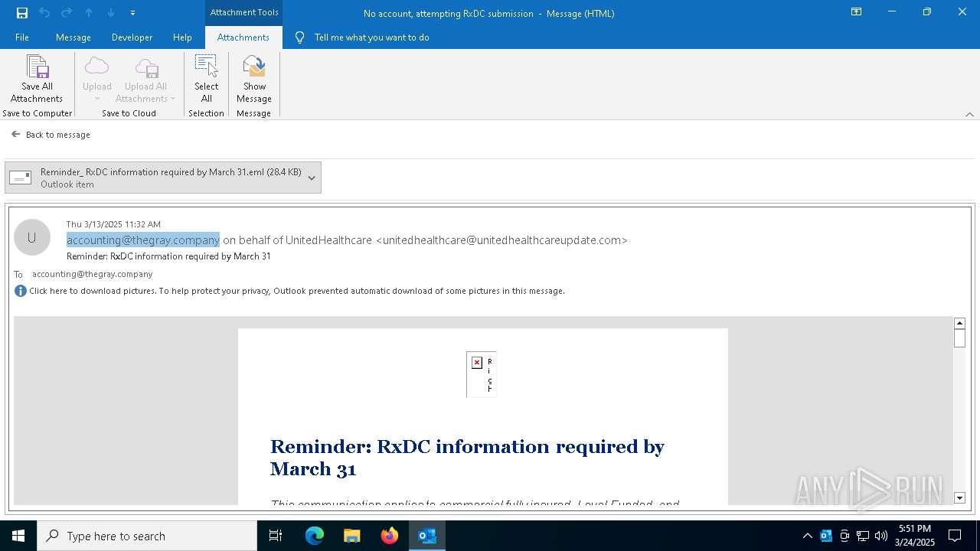Click the Redo arrow in title bar

tap(66, 12)
